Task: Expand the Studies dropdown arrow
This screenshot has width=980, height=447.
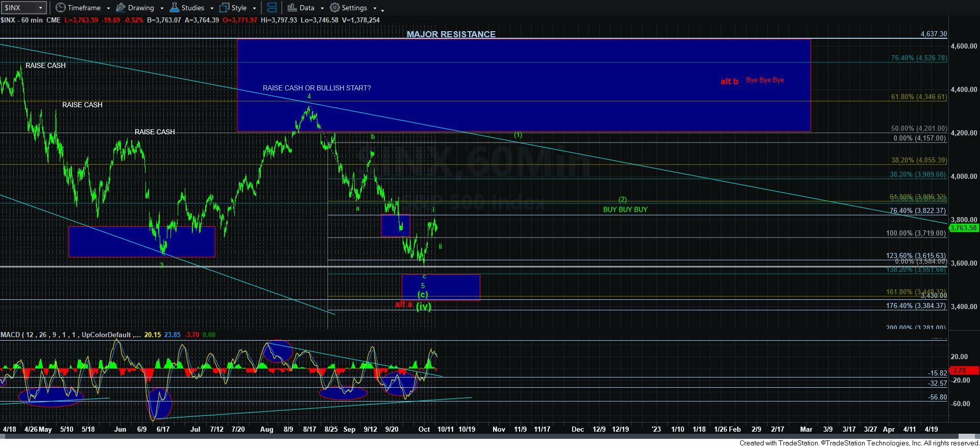Action: click(212, 8)
